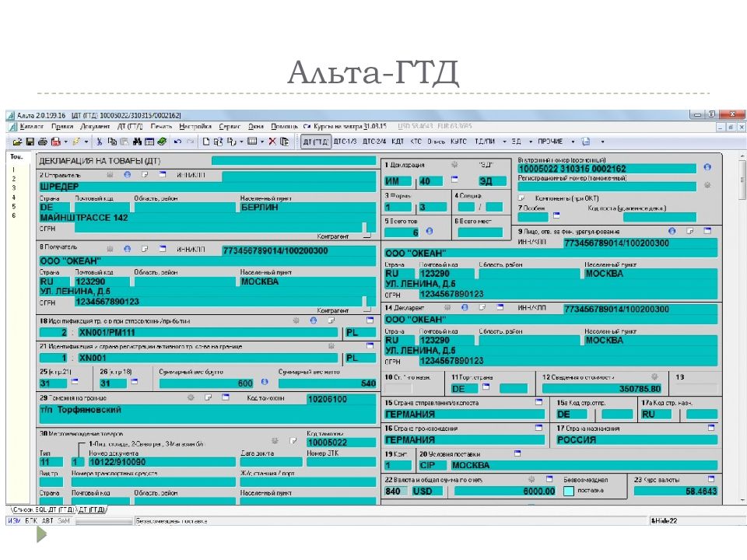Click the 350785.80 cost value field
The width and height of the screenshot is (747, 560).
tap(602, 389)
